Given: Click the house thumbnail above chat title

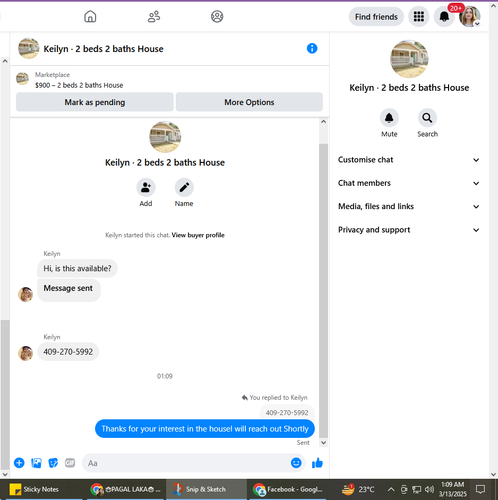Looking at the screenshot, I should click(x=165, y=137).
